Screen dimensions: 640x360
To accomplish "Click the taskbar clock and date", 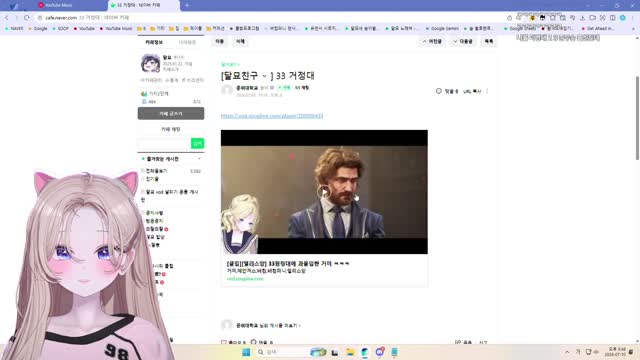I will [616, 352].
